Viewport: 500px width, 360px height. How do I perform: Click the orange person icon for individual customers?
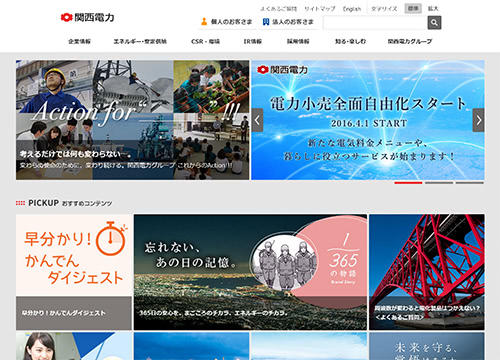[x=204, y=22]
